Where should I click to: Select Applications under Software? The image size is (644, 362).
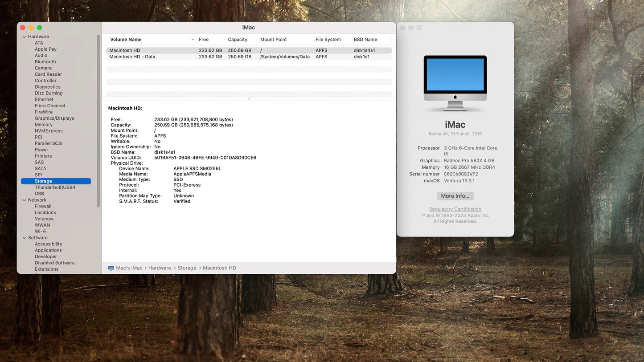(48, 250)
